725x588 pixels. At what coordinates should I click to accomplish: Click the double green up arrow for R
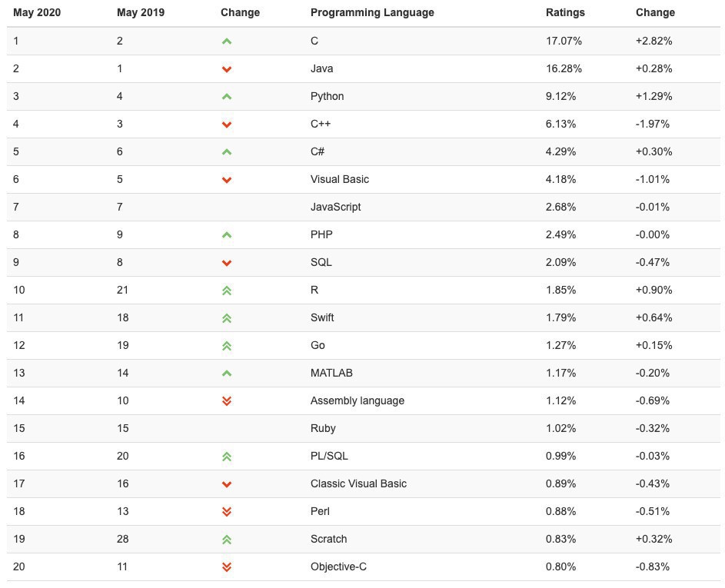pos(227,291)
